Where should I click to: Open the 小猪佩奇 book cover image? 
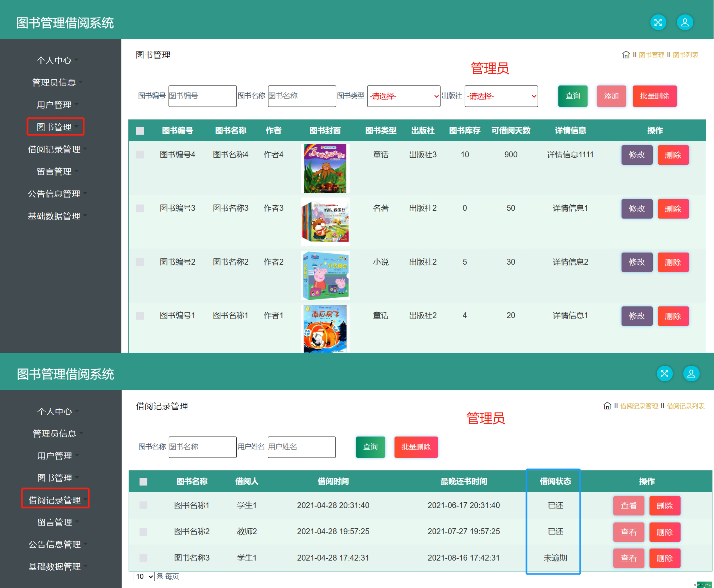coord(325,275)
